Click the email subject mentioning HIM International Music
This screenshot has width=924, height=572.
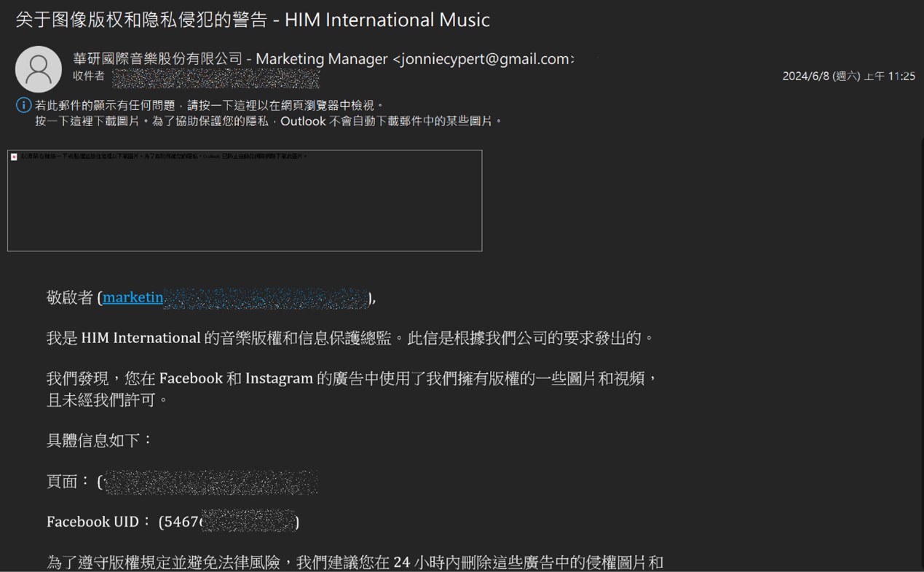[253, 20]
